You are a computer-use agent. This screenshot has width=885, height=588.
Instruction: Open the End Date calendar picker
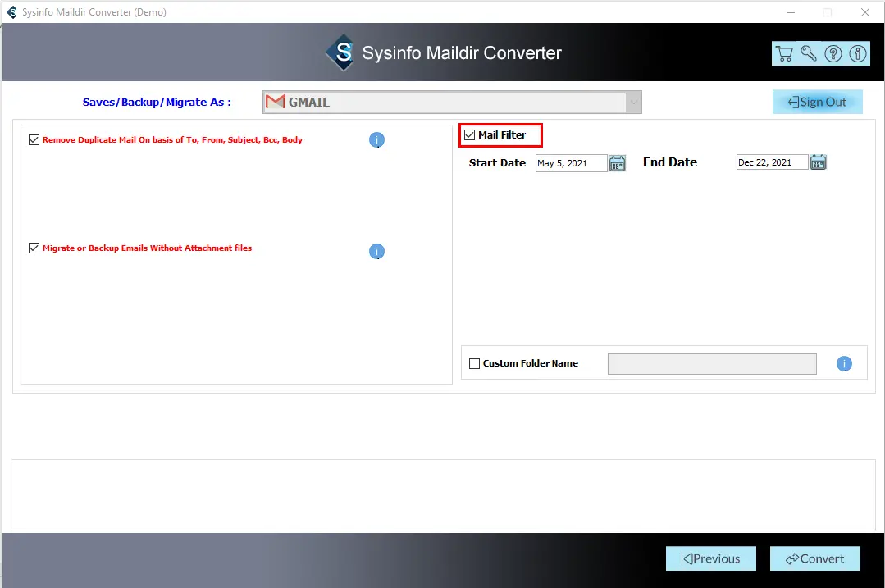coord(818,162)
